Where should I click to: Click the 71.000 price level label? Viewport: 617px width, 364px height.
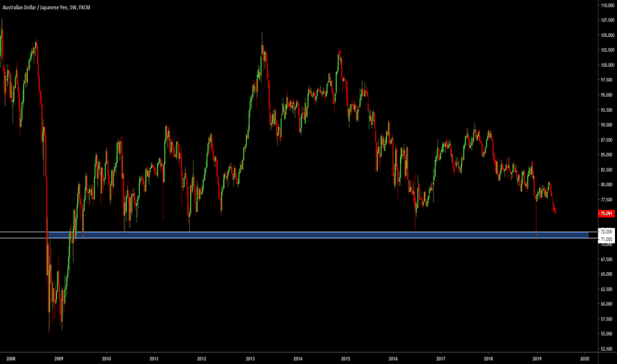pyautogui.click(x=606, y=239)
